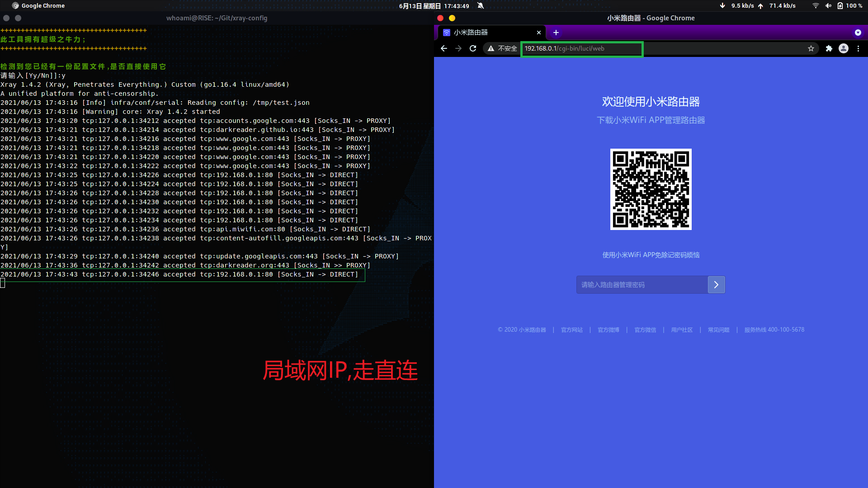This screenshot has height=488, width=868.
Task: Open the 官方网站 footer link
Action: 572,330
